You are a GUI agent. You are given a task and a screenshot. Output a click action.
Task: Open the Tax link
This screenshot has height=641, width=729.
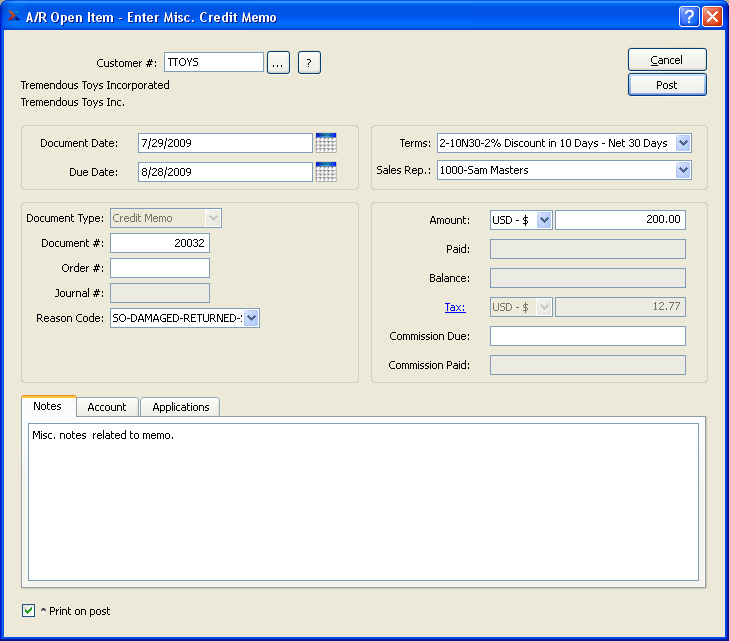[x=455, y=307]
